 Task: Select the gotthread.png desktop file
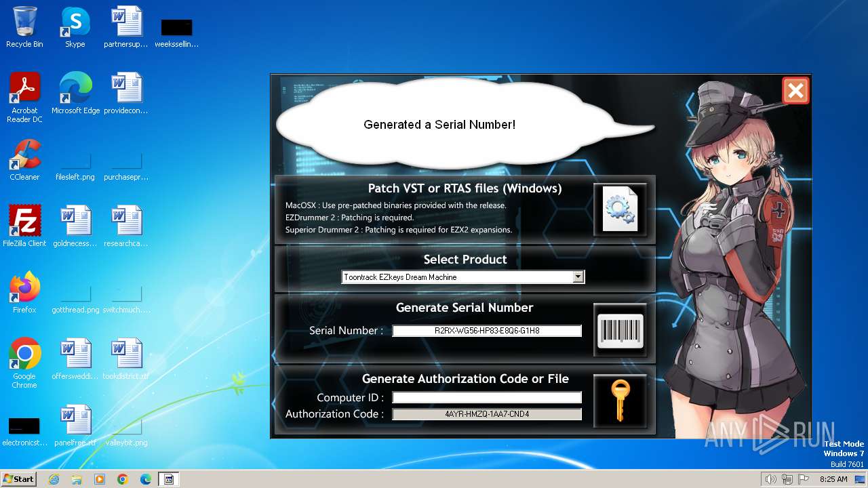pyautogui.click(x=75, y=298)
